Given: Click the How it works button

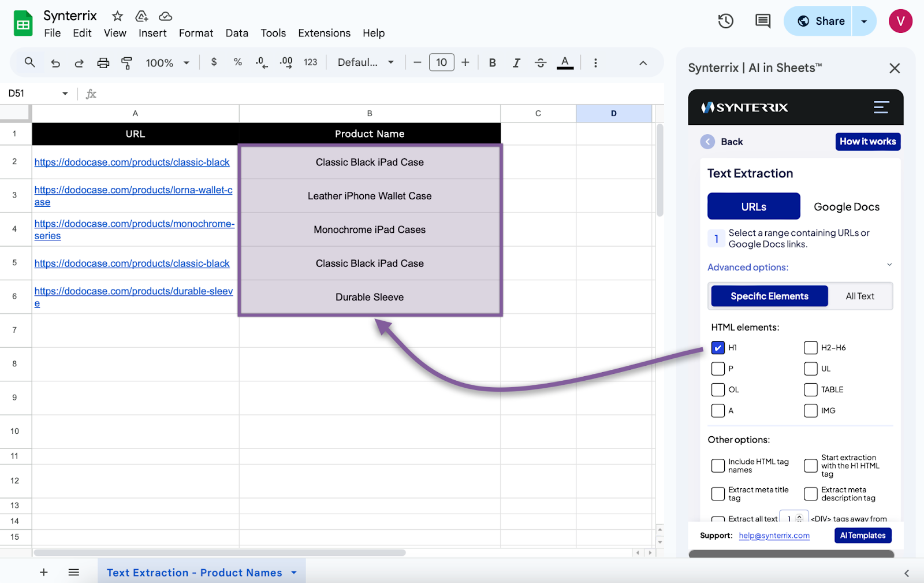Looking at the screenshot, I should (867, 142).
